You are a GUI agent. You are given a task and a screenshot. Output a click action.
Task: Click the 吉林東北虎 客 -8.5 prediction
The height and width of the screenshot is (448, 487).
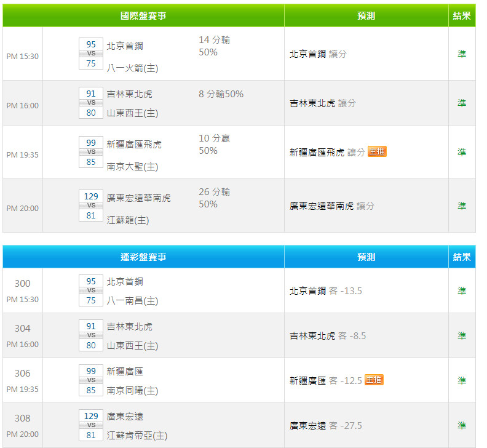[x=328, y=336]
